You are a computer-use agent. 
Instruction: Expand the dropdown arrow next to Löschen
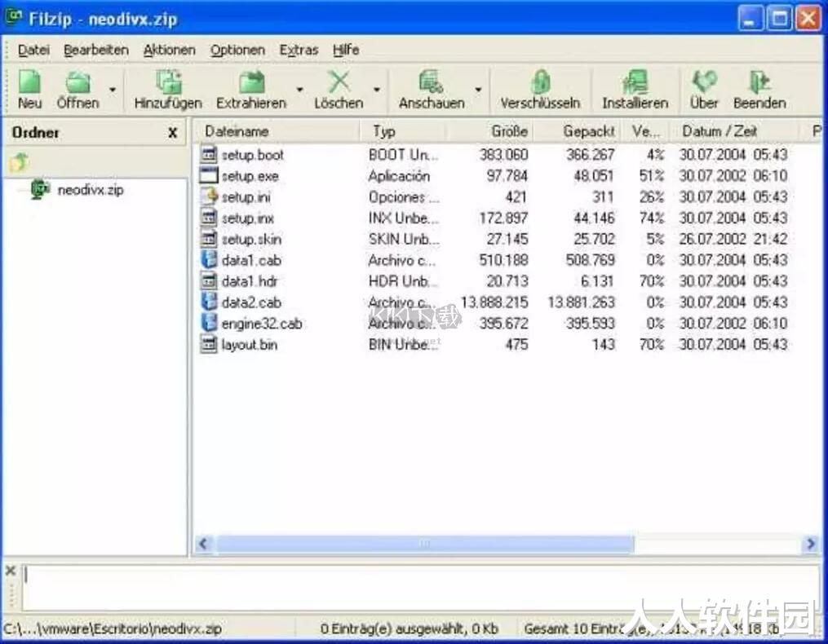[377, 90]
